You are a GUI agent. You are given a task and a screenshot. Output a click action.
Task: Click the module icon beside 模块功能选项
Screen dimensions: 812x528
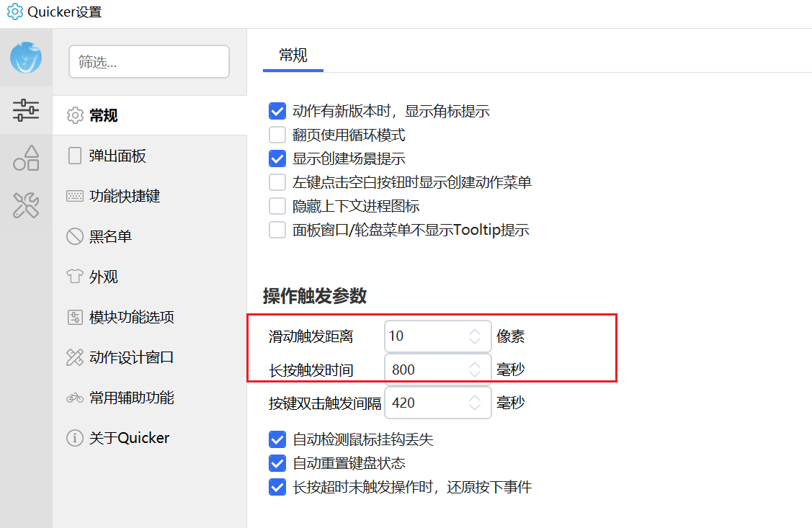[x=75, y=317]
